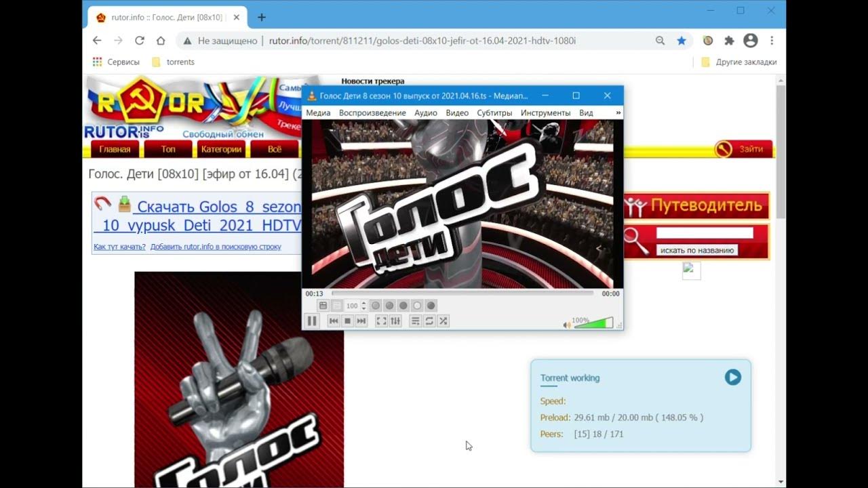Screen dimensions: 868x488
Task: Toggle shuffle/random playback in VLC
Action: coord(443,321)
